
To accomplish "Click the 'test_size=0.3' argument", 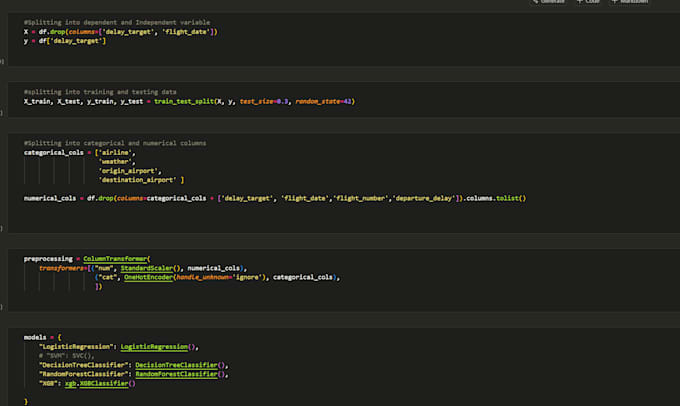I will 264,102.
